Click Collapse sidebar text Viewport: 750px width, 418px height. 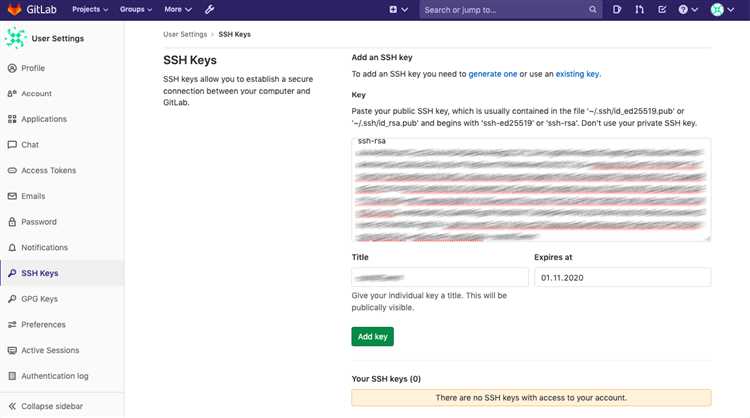[52, 406]
